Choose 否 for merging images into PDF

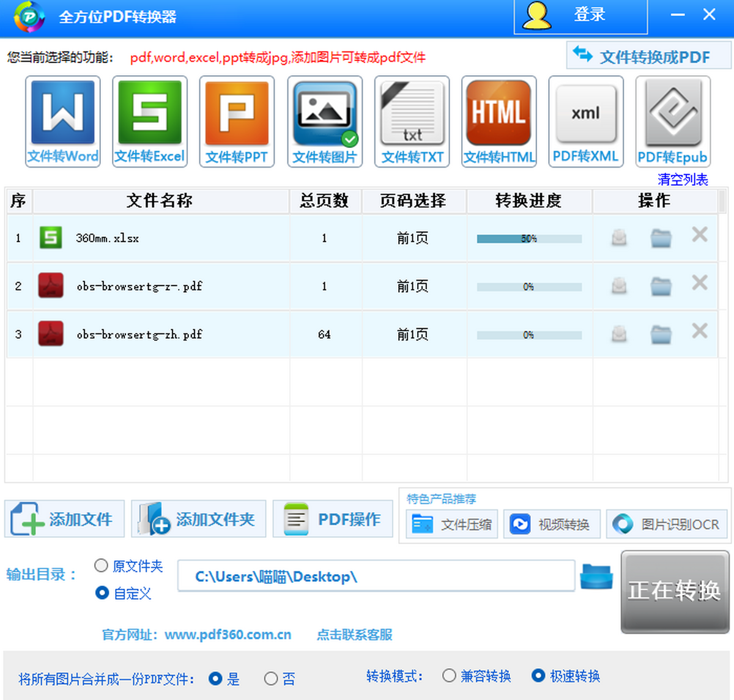click(271, 679)
